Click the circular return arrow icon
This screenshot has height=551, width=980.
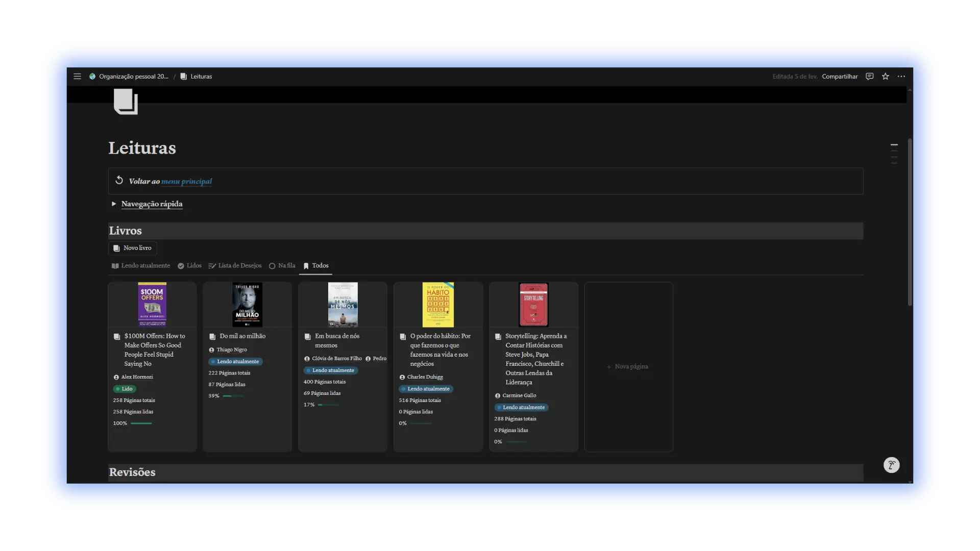119,180
